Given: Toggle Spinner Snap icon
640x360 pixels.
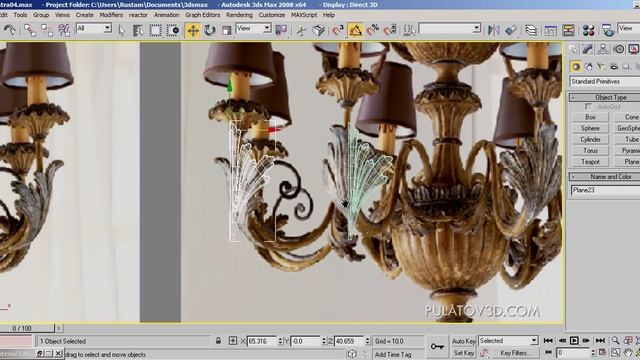Looking at the screenshot, I should pyautogui.click(x=390, y=30).
